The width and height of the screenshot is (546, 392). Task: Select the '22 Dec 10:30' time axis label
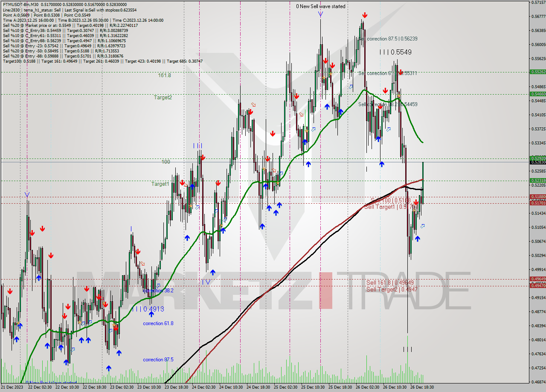tap(67, 387)
